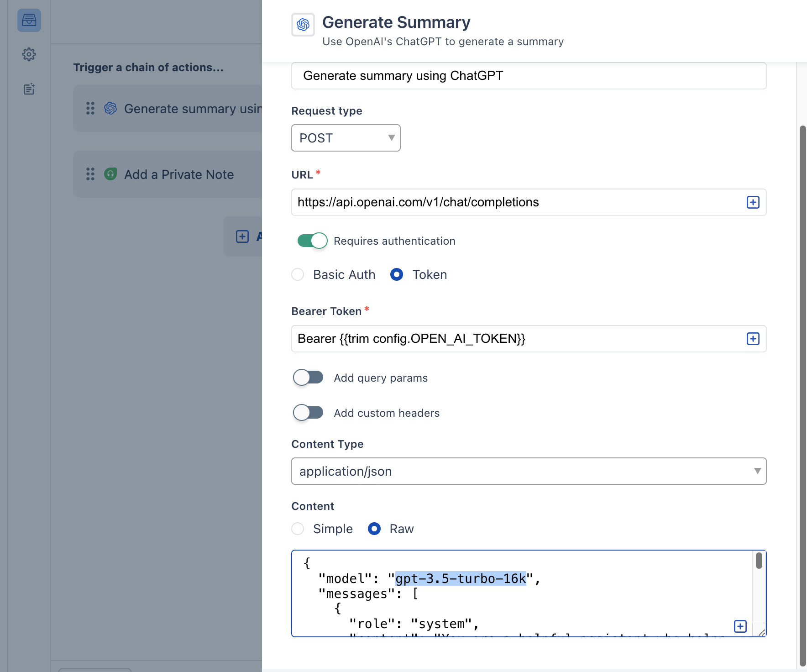Open the Add a Private Note action
The height and width of the screenshot is (672, 807).
[x=168, y=174]
